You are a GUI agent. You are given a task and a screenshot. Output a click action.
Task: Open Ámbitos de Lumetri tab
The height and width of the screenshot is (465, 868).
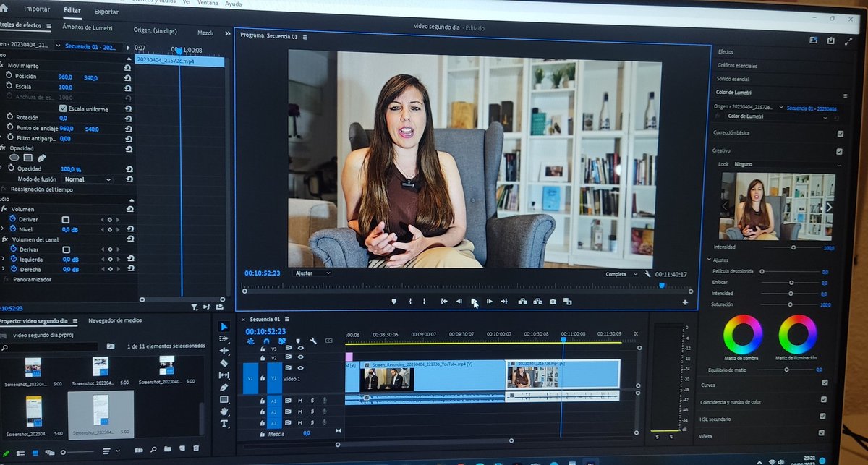[x=87, y=26]
